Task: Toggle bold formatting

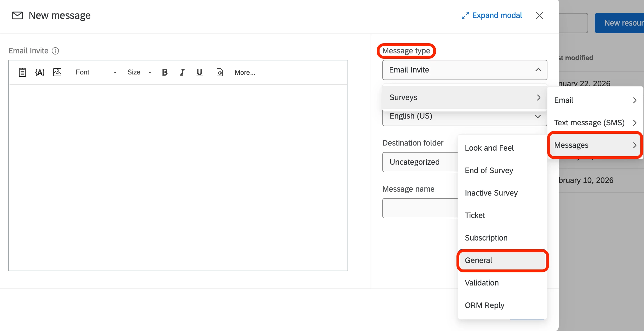Action: pos(165,72)
